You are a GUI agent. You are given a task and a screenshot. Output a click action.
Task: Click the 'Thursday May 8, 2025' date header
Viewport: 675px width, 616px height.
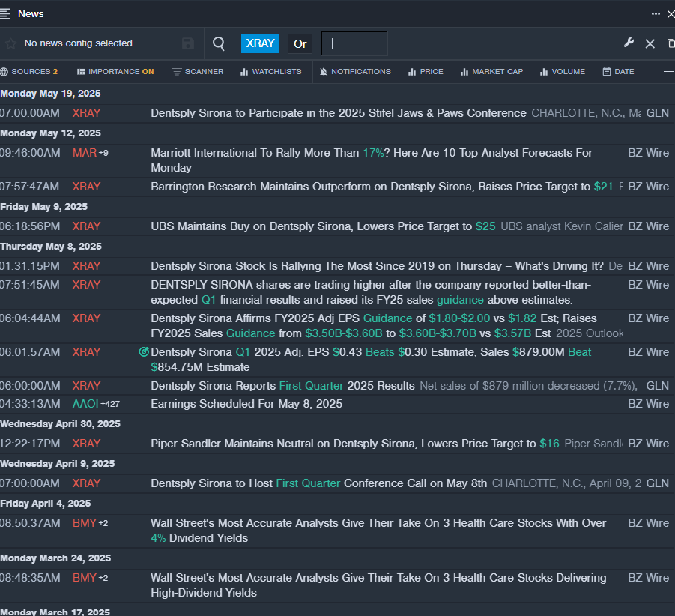[x=51, y=247]
